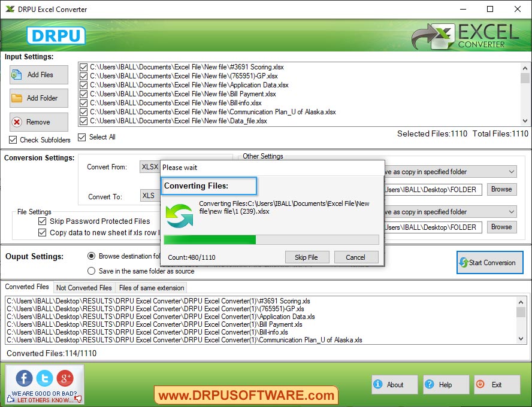Toggle the Select All checkbox
The image size is (532, 407).
point(81,137)
